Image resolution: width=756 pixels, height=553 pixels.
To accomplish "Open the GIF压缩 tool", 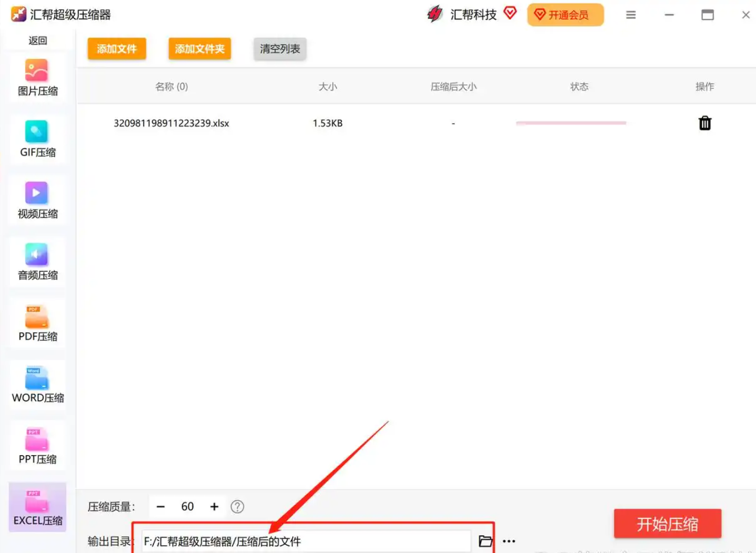I will tap(37, 140).
